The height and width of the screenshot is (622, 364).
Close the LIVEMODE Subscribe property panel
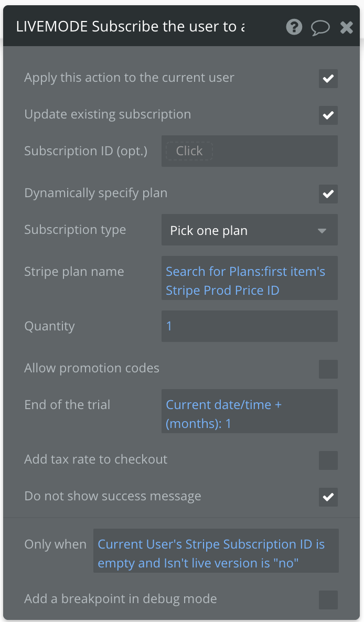point(347,27)
